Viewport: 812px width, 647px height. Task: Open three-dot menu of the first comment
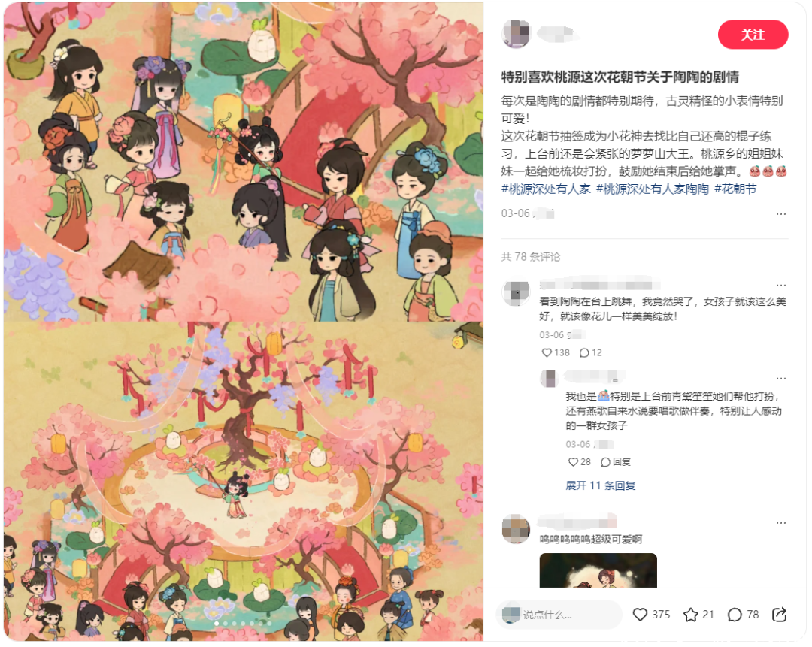point(781,286)
